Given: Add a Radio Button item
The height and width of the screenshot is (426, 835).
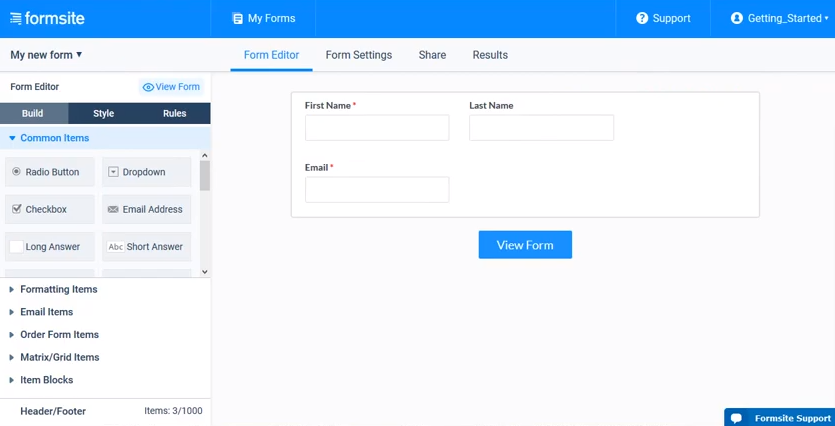Looking at the screenshot, I should coord(50,172).
